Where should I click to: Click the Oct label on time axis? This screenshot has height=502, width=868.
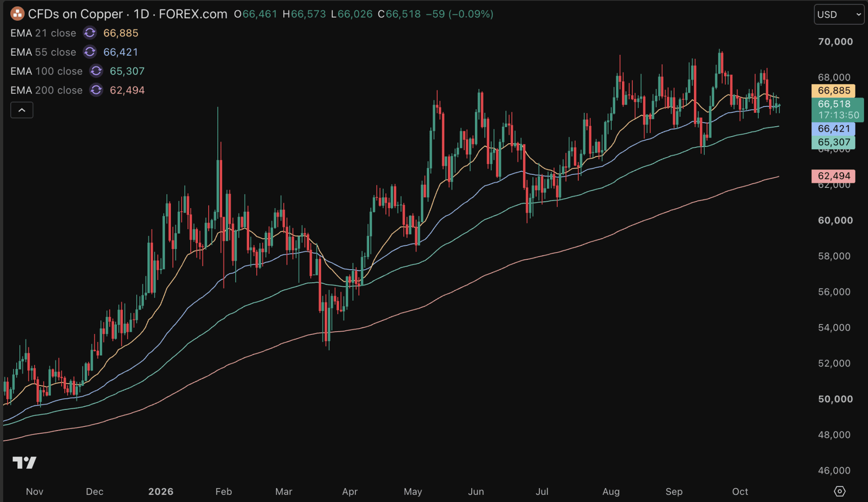[x=740, y=492]
